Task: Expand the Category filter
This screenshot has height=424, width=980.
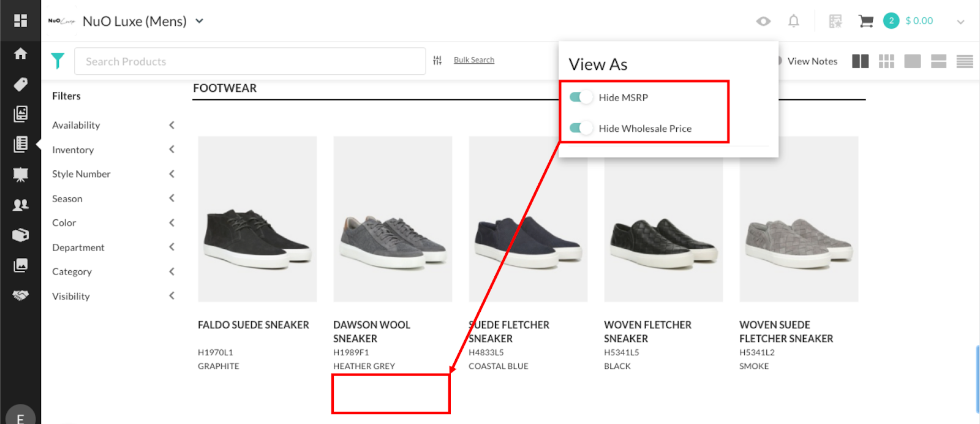Action: (x=171, y=271)
